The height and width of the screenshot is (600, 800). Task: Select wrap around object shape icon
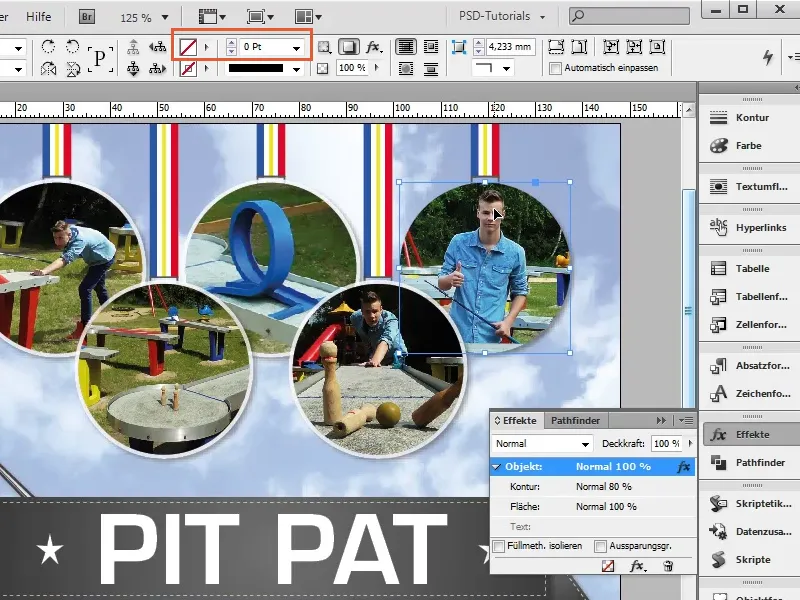[x=406, y=68]
